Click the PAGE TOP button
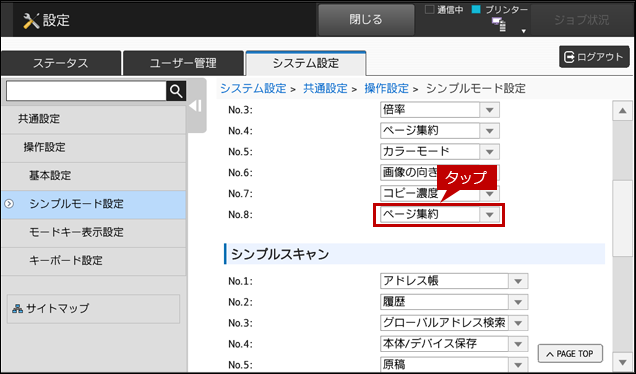636x374 pixels. [570, 354]
